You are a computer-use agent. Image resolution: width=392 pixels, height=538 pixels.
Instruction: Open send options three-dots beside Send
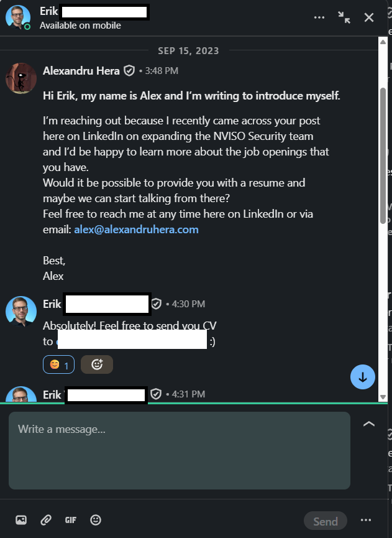(366, 520)
